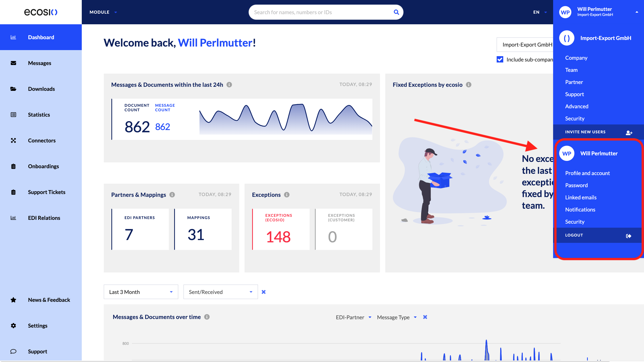The height and width of the screenshot is (362, 644).
Task: Go to Connectors in the sidebar
Action: (x=41, y=140)
